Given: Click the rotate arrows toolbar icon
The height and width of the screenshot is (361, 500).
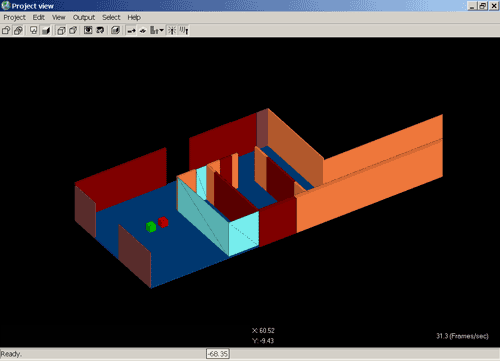Looking at the screenshot, I should 100,30.
